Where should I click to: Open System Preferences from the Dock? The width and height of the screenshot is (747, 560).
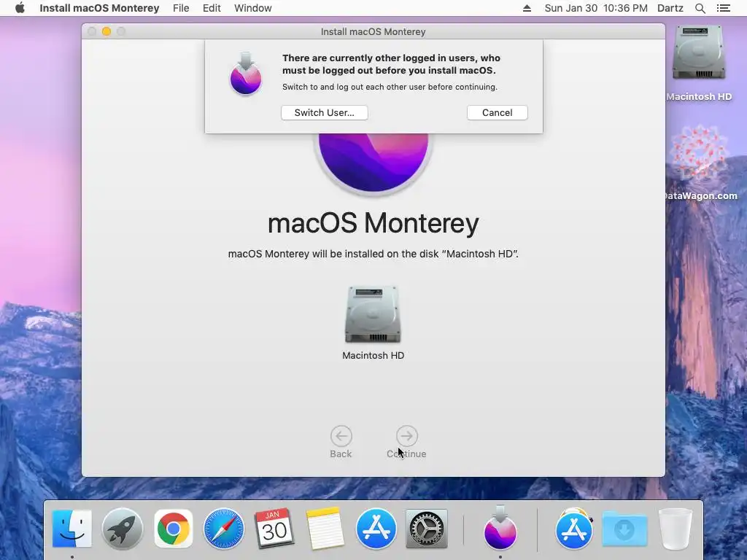pos(426,529)
